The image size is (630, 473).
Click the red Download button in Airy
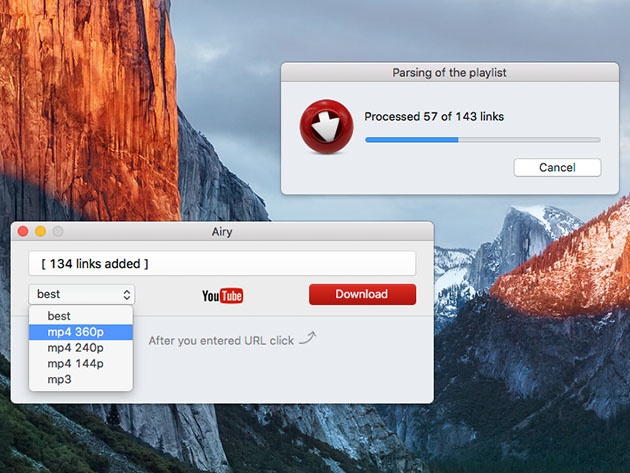[x=362, y=294]
